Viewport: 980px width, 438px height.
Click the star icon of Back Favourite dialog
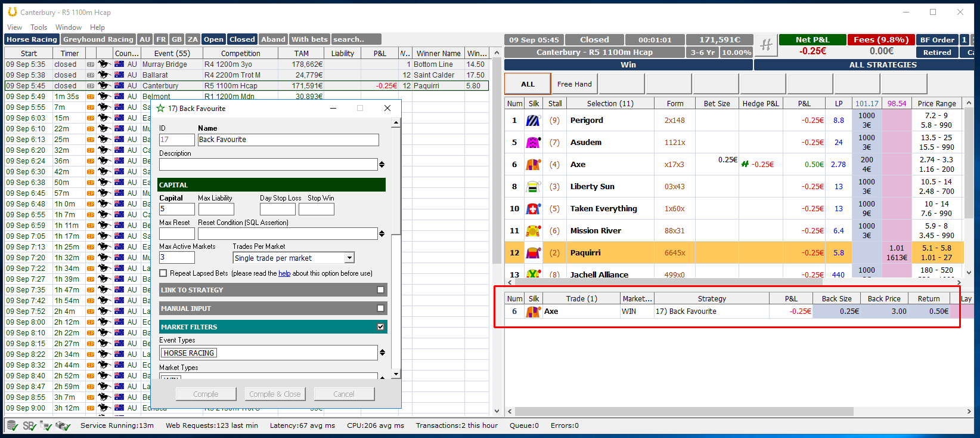pos(160,108)
